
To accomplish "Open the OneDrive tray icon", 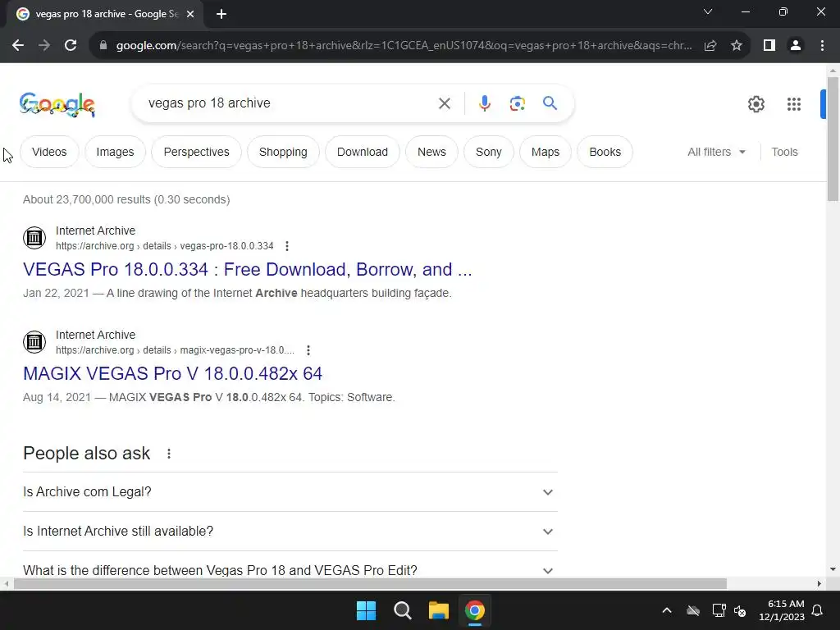I will [693, 610].
